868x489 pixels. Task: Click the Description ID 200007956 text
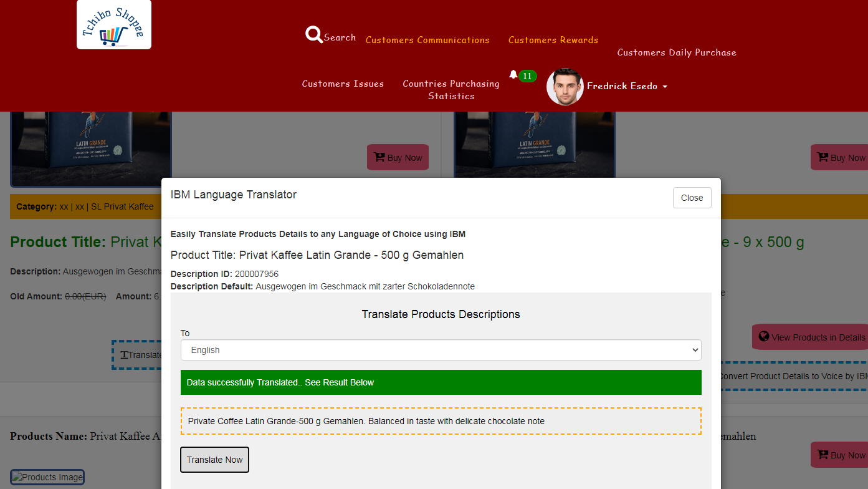224,274
